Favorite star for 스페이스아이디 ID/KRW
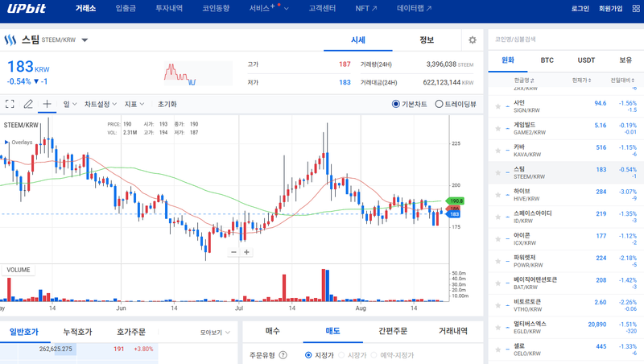The image size is (644, 364). click(x=497, y=217)
